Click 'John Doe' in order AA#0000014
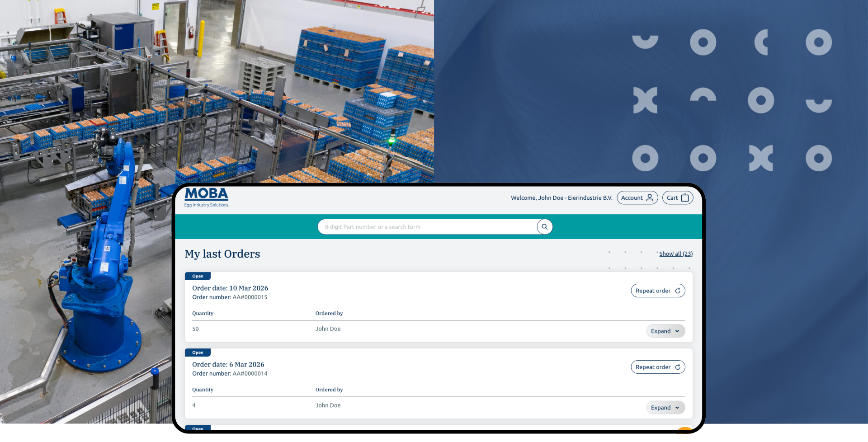This screenshot has height=442, width=868. [x=328, y=405]
